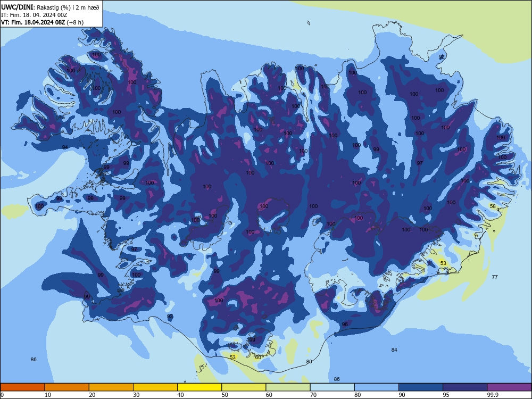The image size is (532, 399).
Task: Select the 'VT: Fim. 18.04.2024 08Z' line
Action: coord(33,22)
